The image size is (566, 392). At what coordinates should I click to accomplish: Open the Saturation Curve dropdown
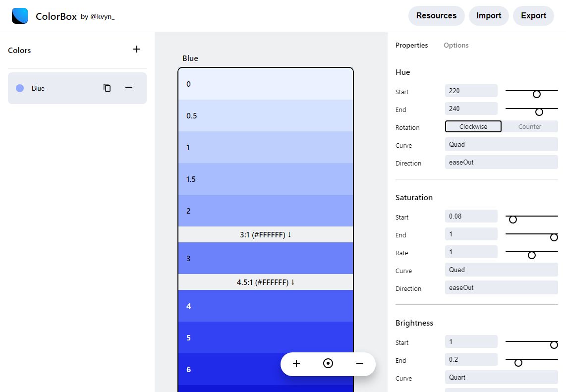[x=502, y=270]
